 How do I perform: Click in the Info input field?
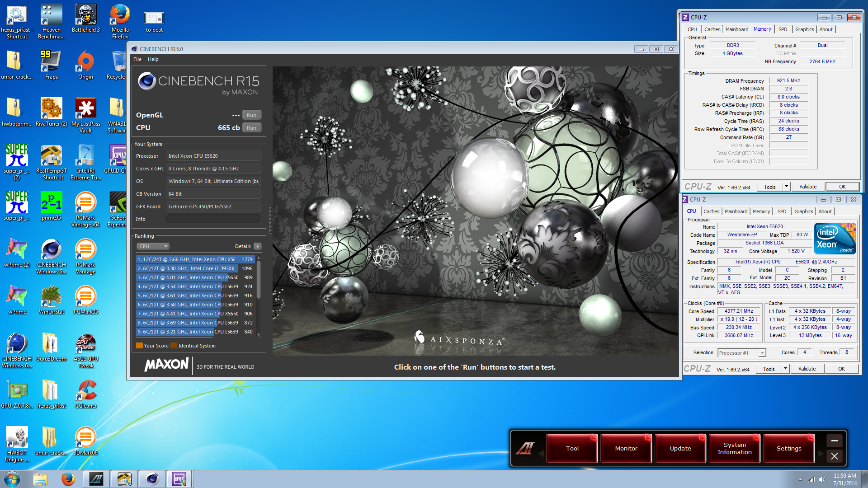click(214, 219)
